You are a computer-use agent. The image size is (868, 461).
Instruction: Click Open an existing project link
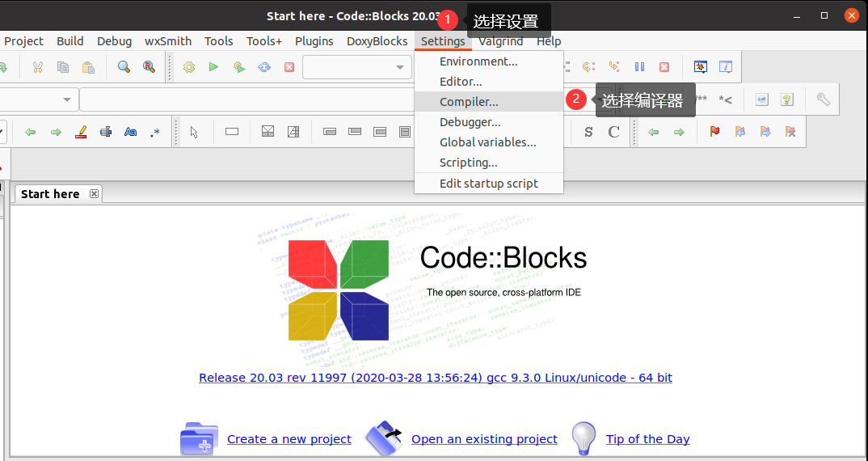pos(484,439)
